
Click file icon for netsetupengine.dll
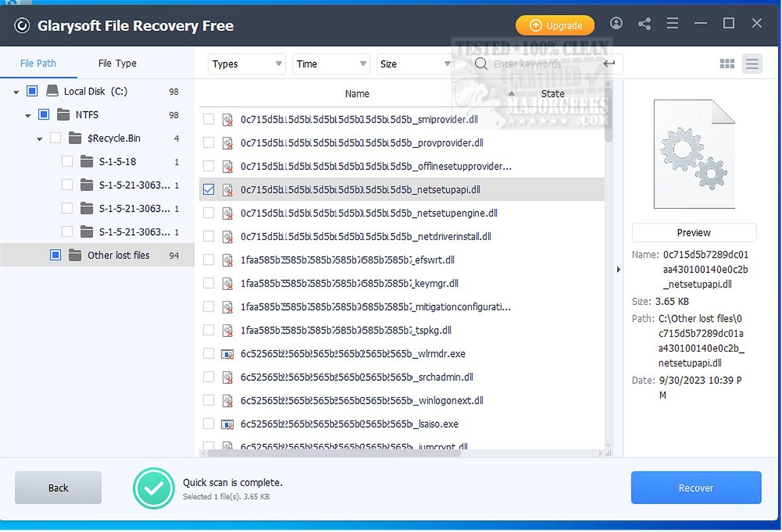[228, 213]
